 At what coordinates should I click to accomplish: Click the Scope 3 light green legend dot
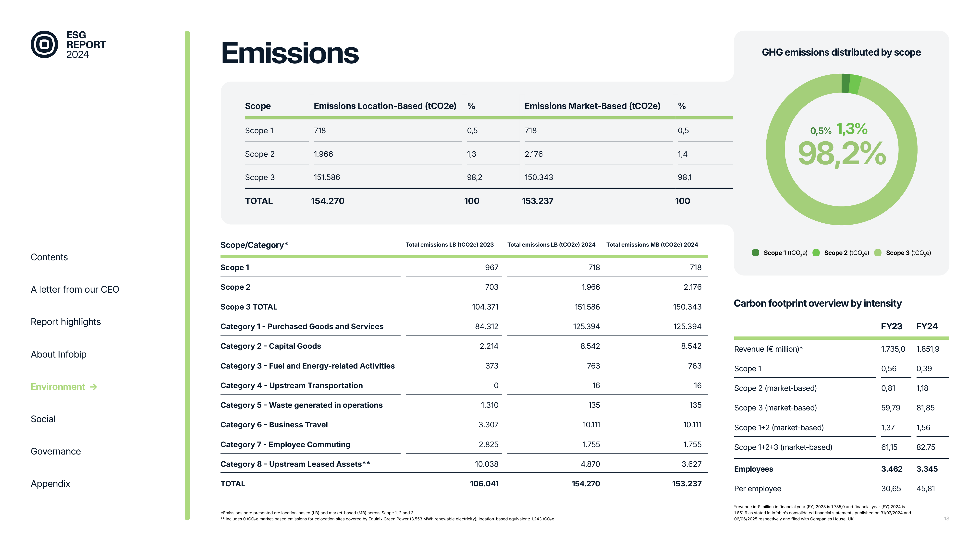pos(878,252)
